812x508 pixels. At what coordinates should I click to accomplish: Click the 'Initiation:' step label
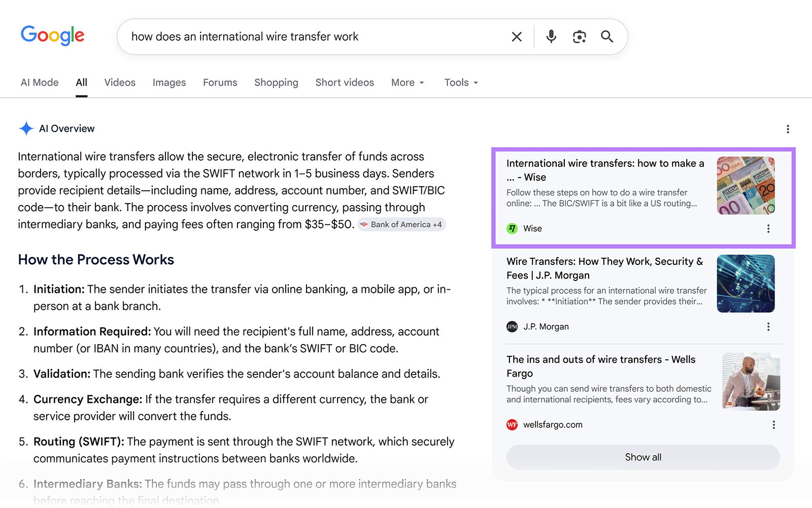click(59, 289)
